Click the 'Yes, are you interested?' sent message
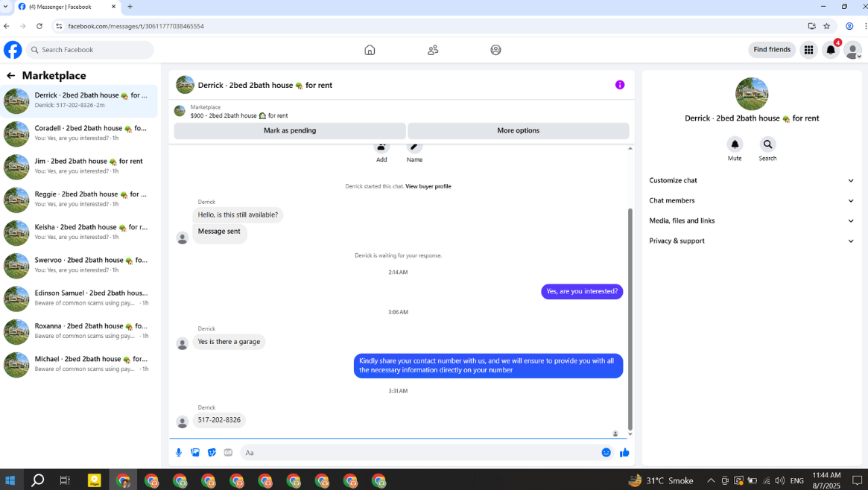This screenshot has height=490, width=868. coord(582,291)
